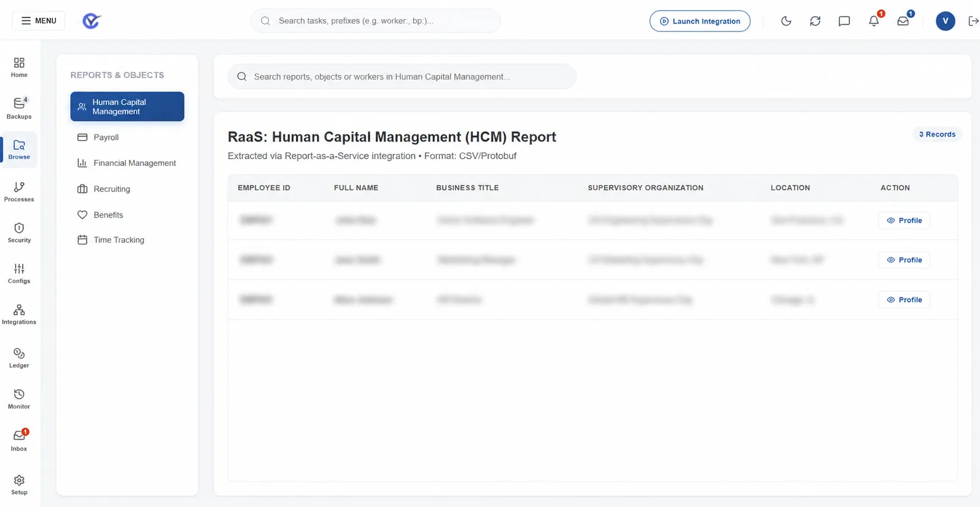Open notifications bell icon
The width and height of the screenshot is (980, 507).
coord(874,21)
